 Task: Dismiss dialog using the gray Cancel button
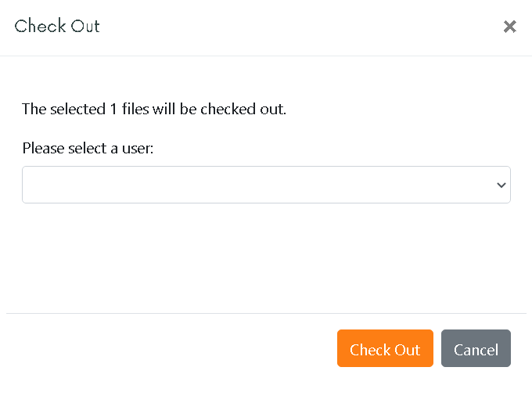(476, 348)
